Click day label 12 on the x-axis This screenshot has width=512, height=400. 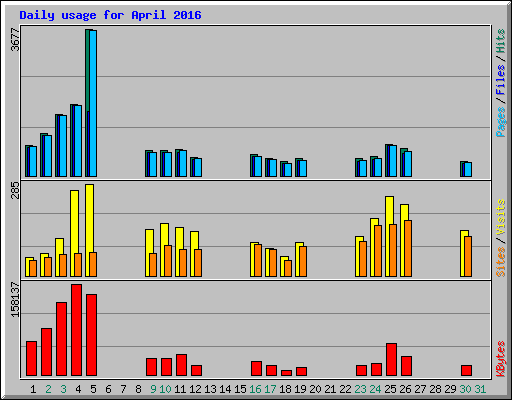click(x=195, y=389)
